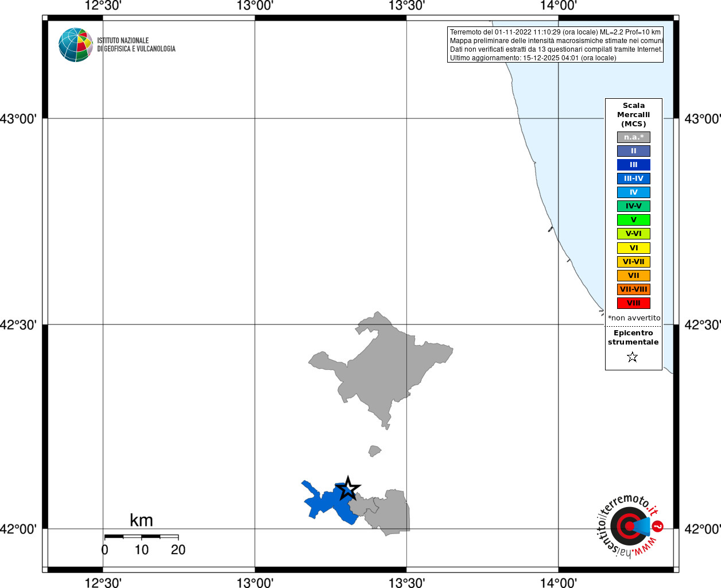The width and height of the screenshot is (721, 588).
Task: Click the earthquake info text box
Action: coord(555,45)
